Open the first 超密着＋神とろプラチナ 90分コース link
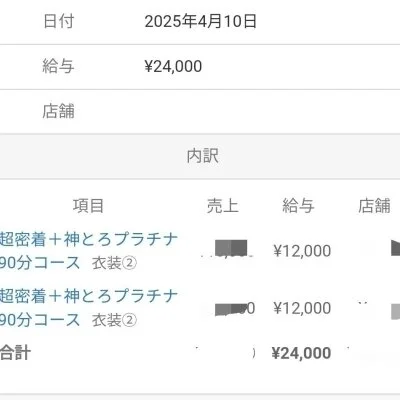The width and height of the screenshot is (400, 400). coord(89,251)
